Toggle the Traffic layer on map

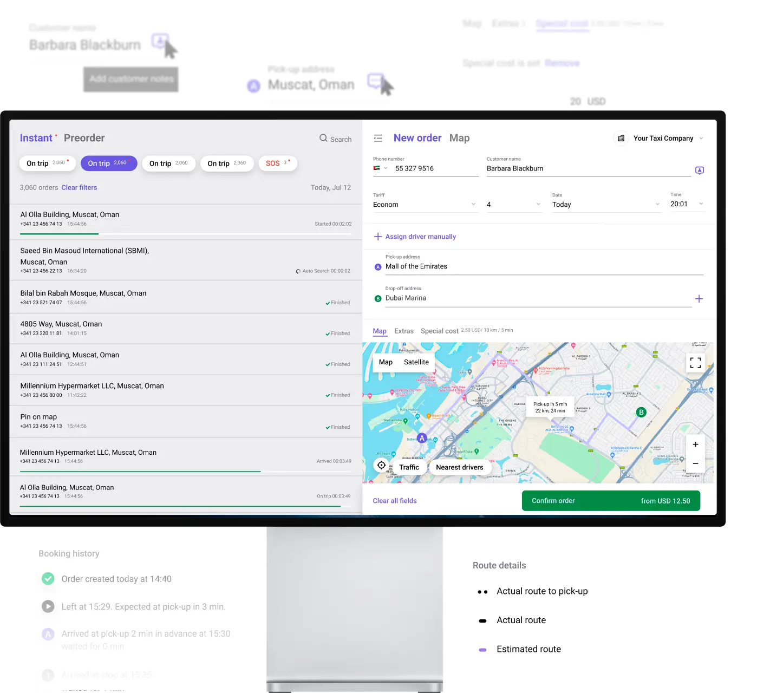409,467
